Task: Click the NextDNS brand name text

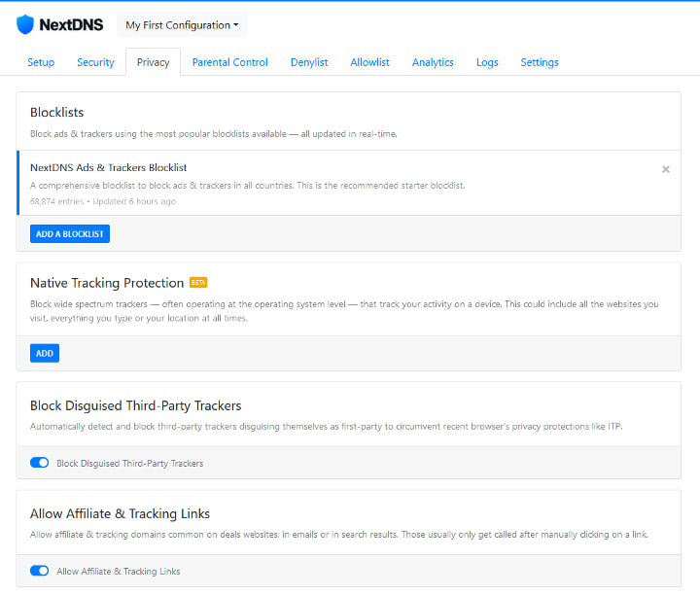Action: coord(71,24)
